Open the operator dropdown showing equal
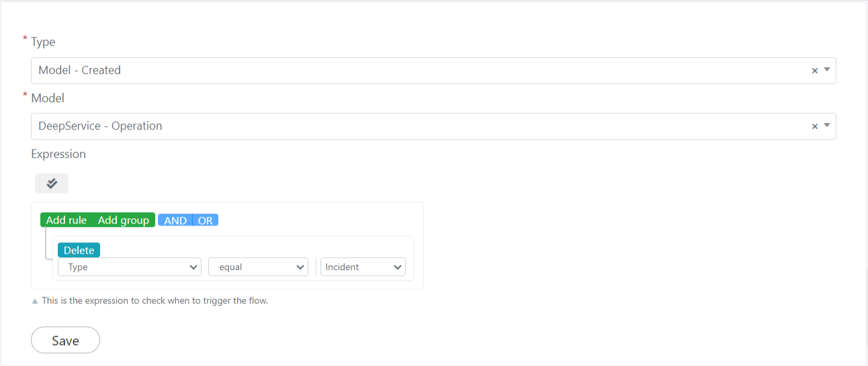Image resolution: width=868 pixels, height=366 pixels. (258, 267)
